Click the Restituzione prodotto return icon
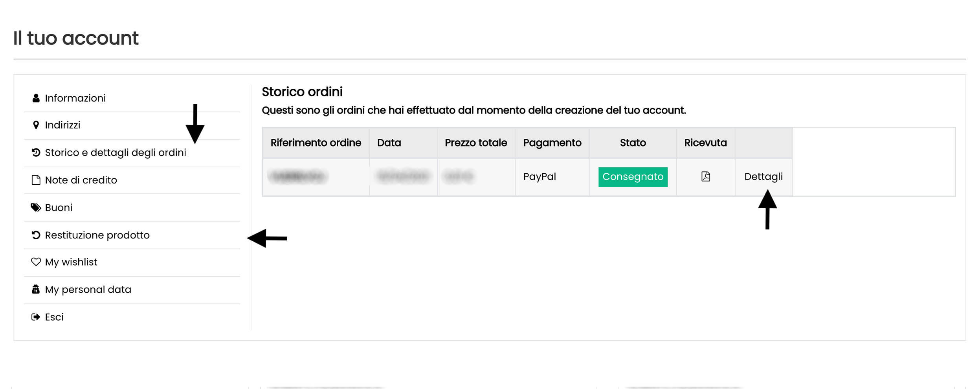Screen dimensions: 980x389 (x=36, y=235)
